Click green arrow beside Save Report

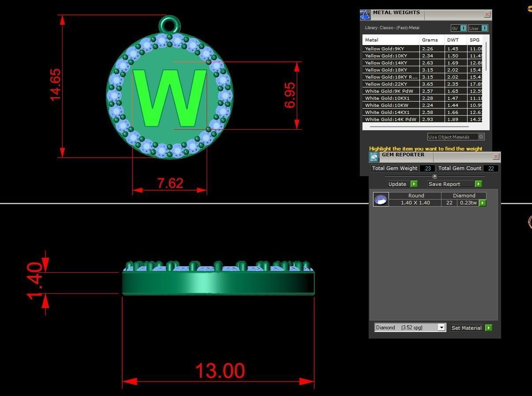(478, 184)
